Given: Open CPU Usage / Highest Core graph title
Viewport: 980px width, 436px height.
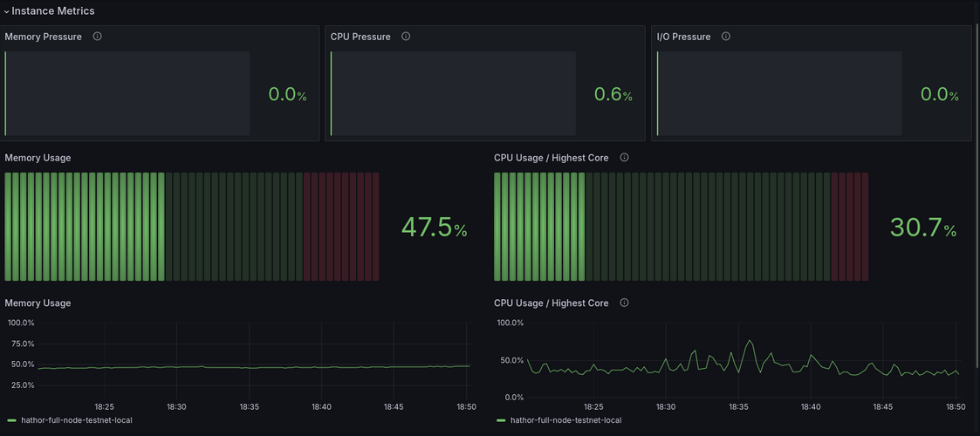Looking at the screenshot, I should (552, 303).
